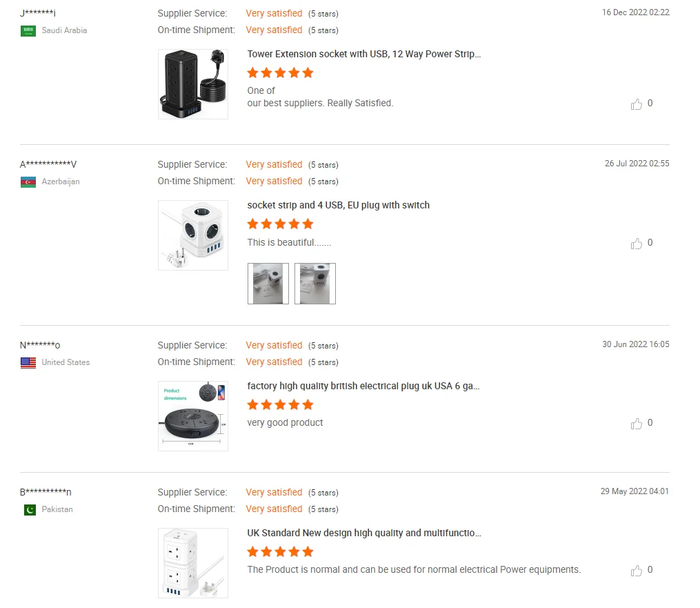Open "socket strip and 4 USB" product link

pyautogui.click(x=339, y=206)
